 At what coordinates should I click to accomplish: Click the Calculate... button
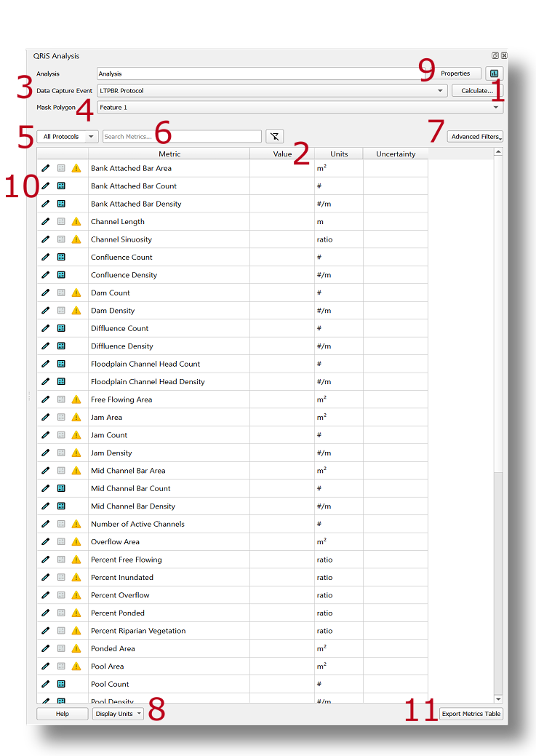(477, 91)
